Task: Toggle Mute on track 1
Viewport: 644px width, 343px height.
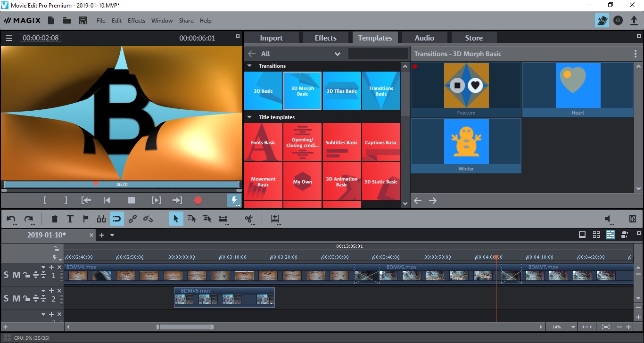Action: pos(16,275)
